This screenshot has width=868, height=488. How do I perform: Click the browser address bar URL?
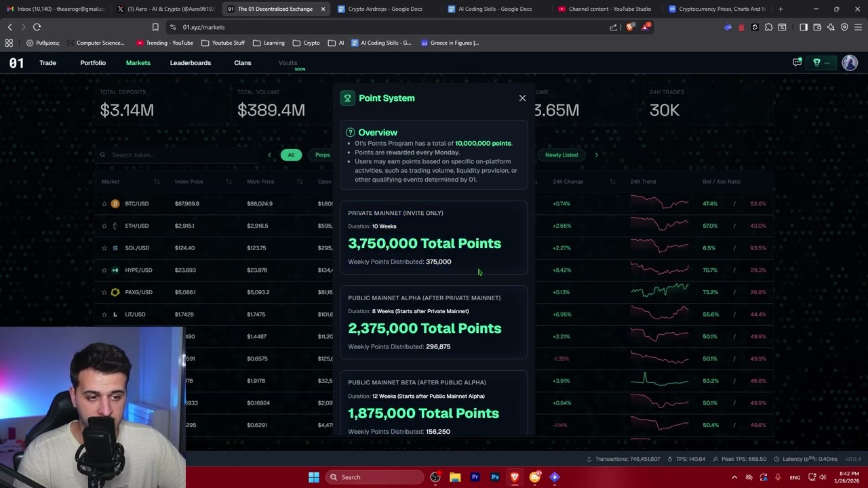click(204, 27)
